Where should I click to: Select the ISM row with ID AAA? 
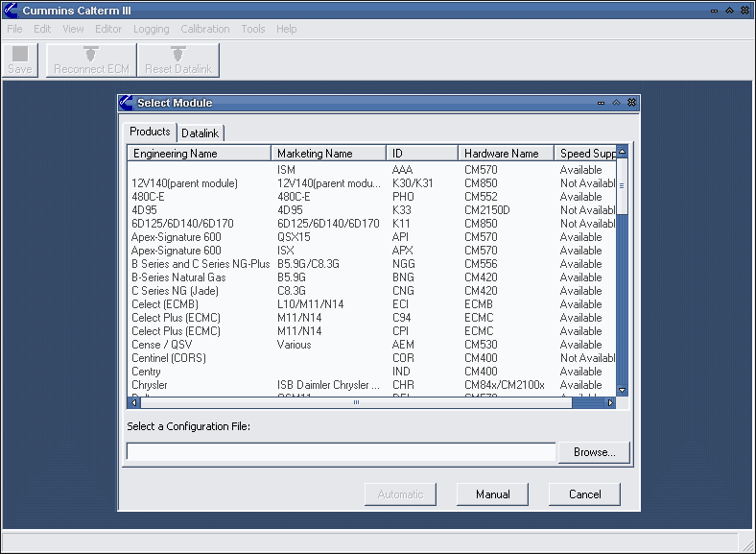click(x=371, y=170)
